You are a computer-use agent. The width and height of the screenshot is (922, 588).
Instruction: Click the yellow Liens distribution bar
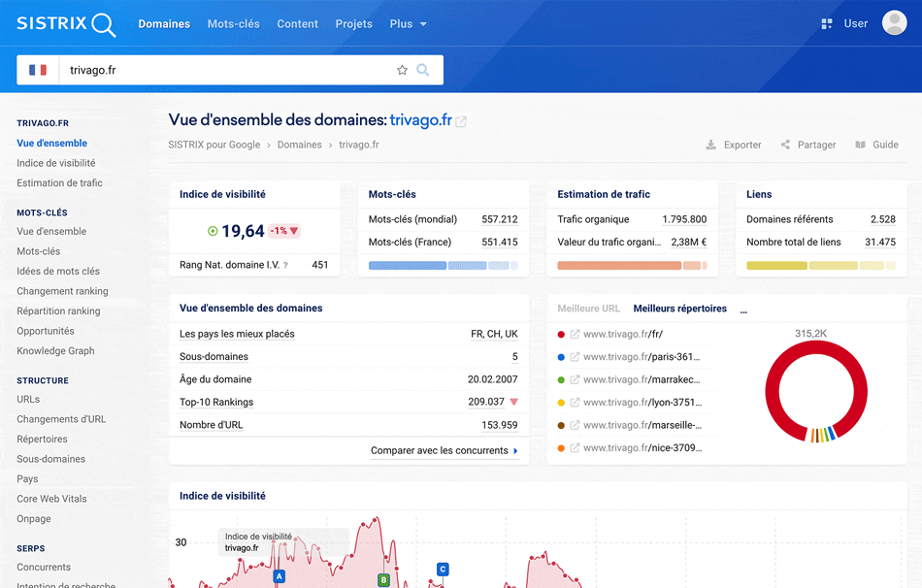[821, 265]
